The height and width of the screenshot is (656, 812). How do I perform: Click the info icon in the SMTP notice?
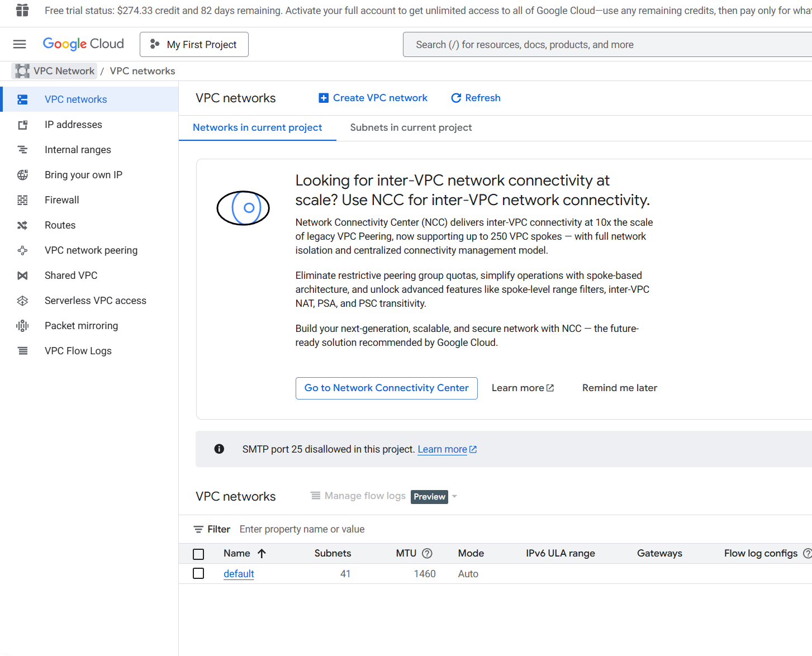[219, 449]
